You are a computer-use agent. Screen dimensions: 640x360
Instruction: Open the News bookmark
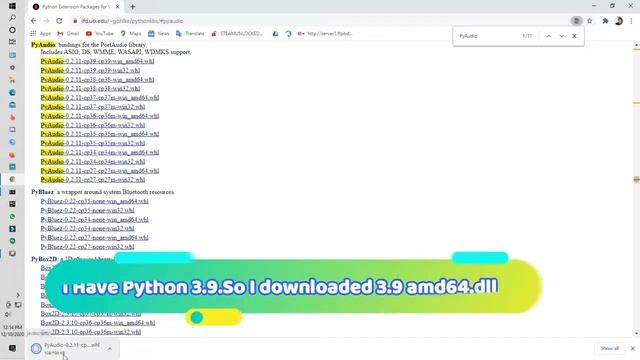click(158, 33)
